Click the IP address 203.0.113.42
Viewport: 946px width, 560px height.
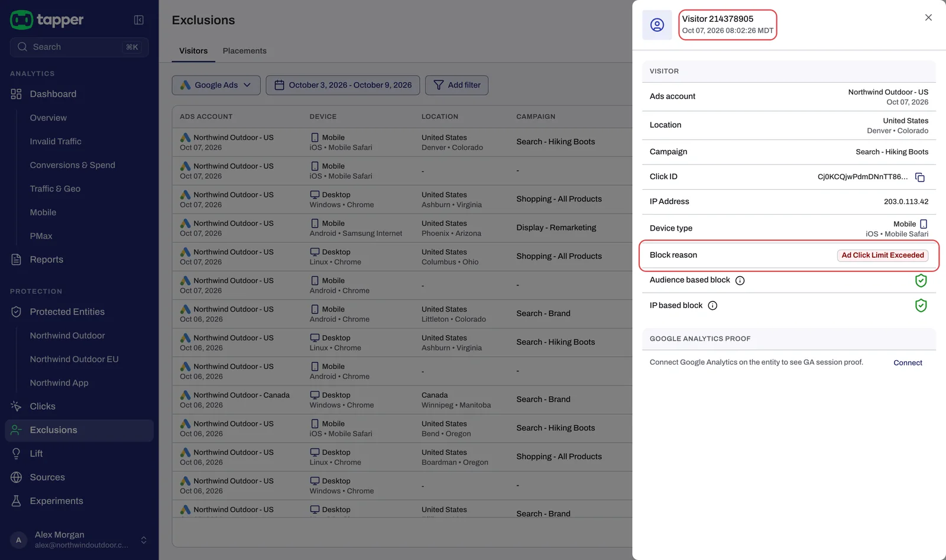point(906,202)
